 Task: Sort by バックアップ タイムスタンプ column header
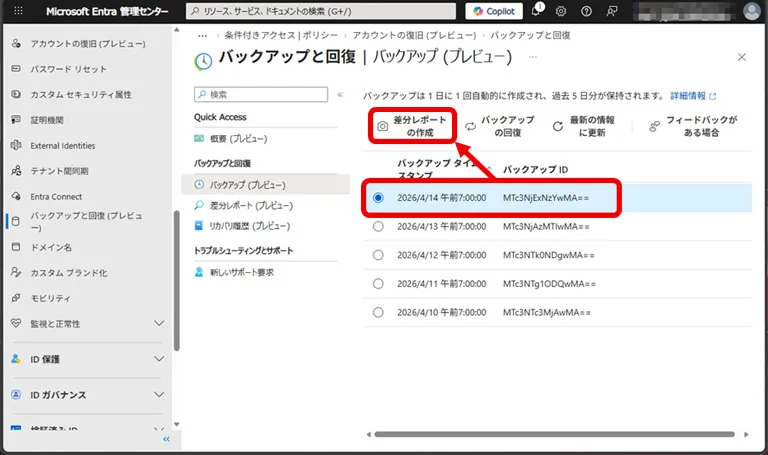point(437,169)
